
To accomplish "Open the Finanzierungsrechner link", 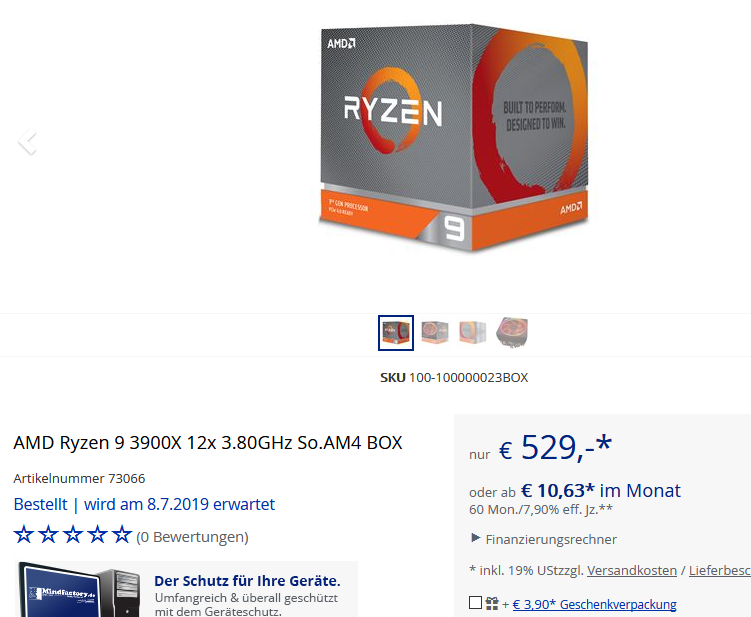I will coord(551,539).
